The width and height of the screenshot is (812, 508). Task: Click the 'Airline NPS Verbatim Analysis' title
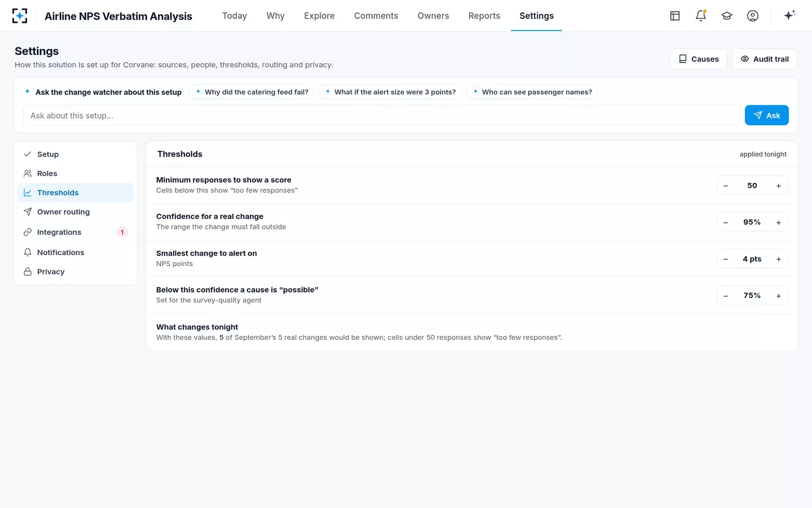(118, 16)
